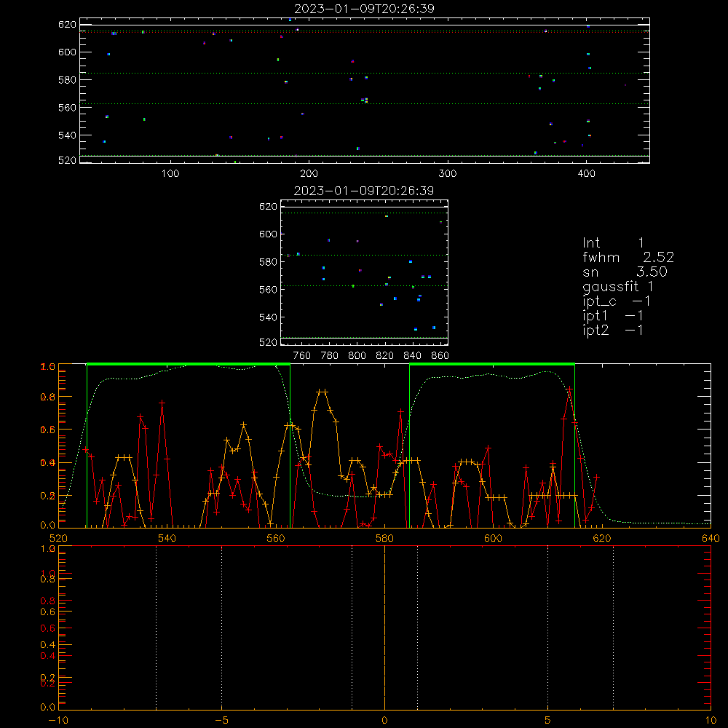Click y-axis label 600 on middle plot
728x728 pixels.
[268, 234]
